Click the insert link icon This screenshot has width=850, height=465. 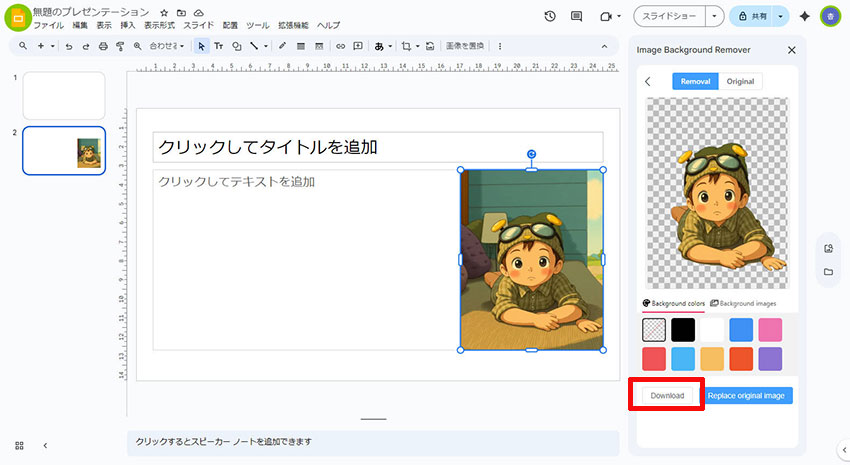click(x=340, y=46)
